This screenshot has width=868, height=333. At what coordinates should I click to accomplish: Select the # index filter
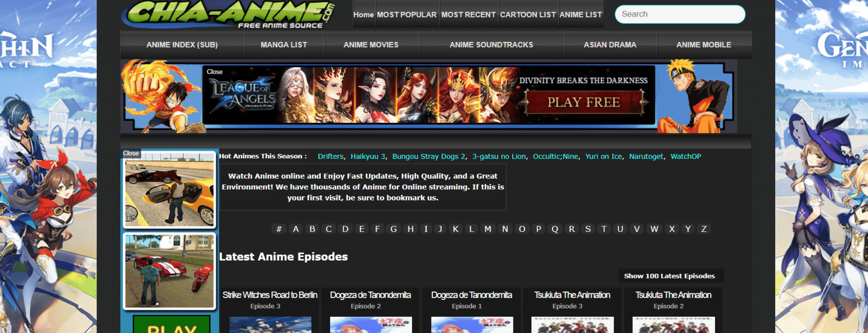[x=279, y=229]
